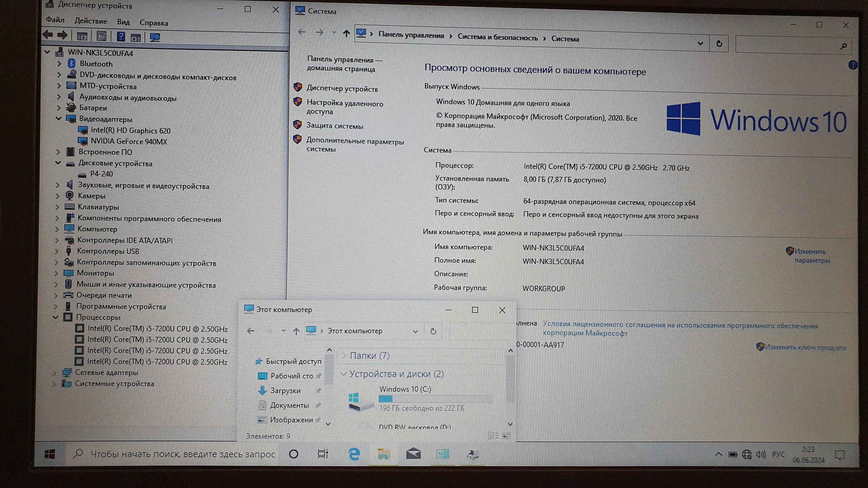This screenshot has width=868, height=488.
Task: Select the NVIDIA GeForce 940MX device
Action: click(128, 141)
